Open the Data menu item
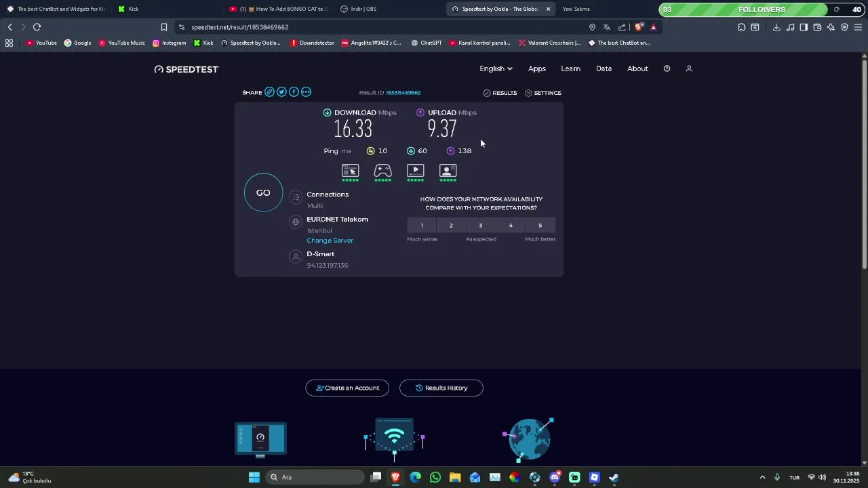The image size is (868, 488). 604,68
